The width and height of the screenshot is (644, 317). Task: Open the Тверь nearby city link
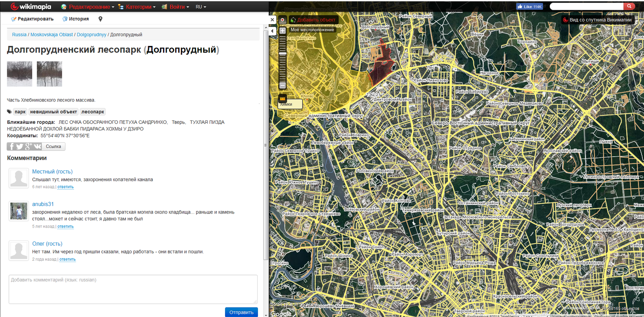pyautogui.click(x=178, y=122)
